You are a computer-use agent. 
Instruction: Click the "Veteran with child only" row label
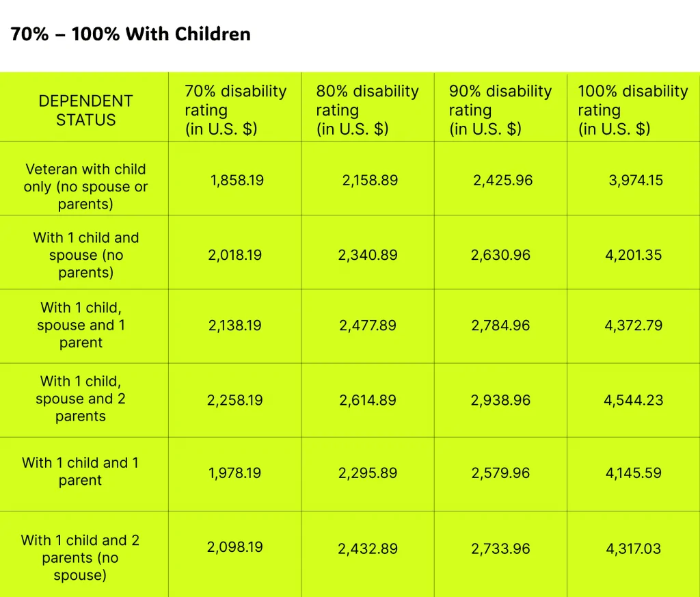85,187
